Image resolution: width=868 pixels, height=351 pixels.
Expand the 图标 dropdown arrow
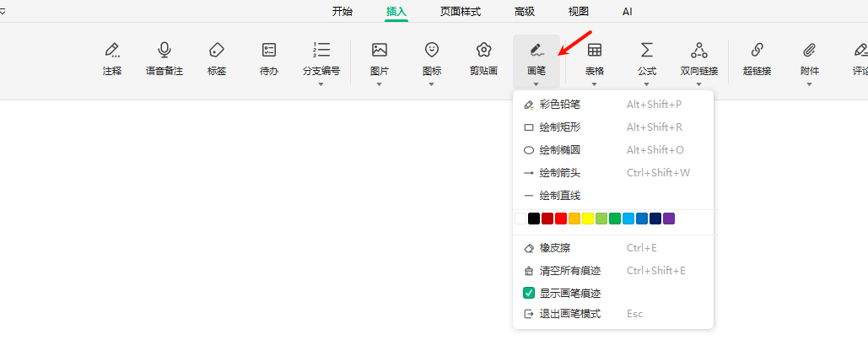431,84
